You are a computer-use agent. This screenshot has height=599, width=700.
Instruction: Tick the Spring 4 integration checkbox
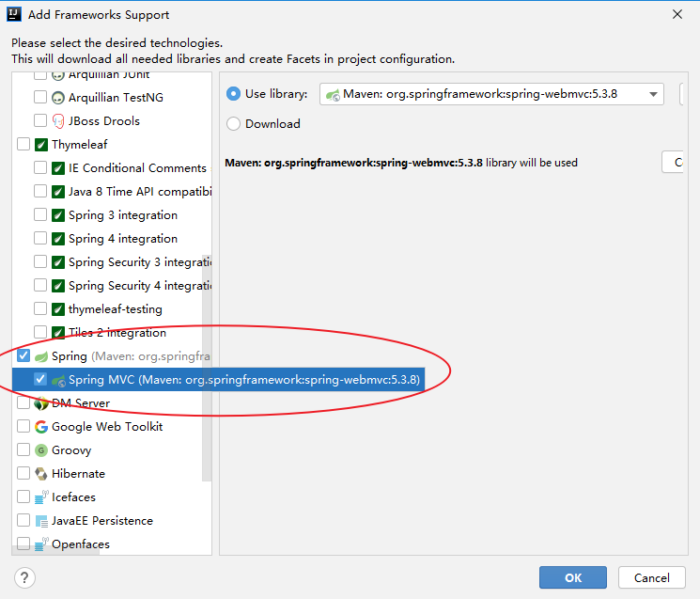(40, 238)
